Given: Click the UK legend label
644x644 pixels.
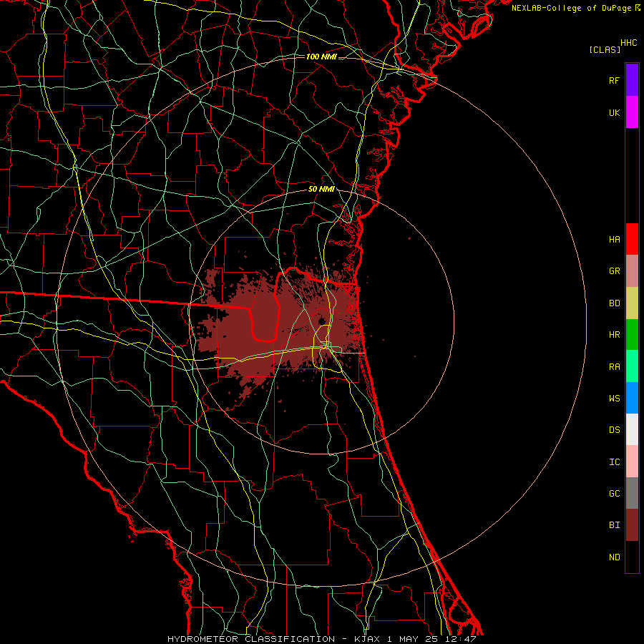Looking at the screenshot, I should (x=614, y=112).
